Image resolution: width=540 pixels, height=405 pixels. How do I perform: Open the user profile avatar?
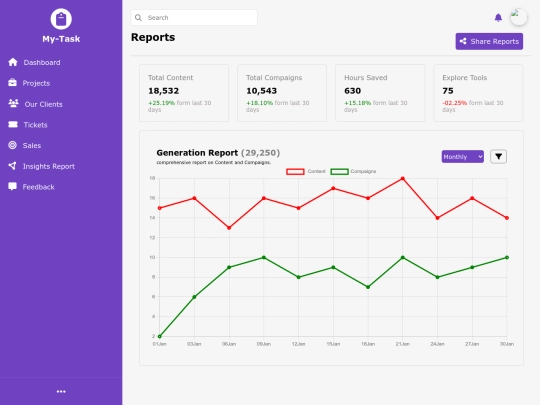click(x=519, y=17)
